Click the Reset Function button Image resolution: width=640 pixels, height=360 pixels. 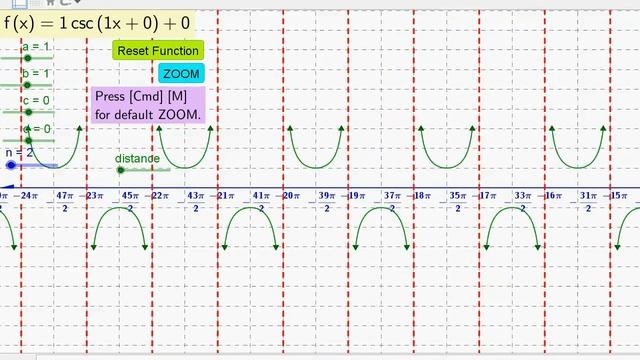click(x=158, y=51)
